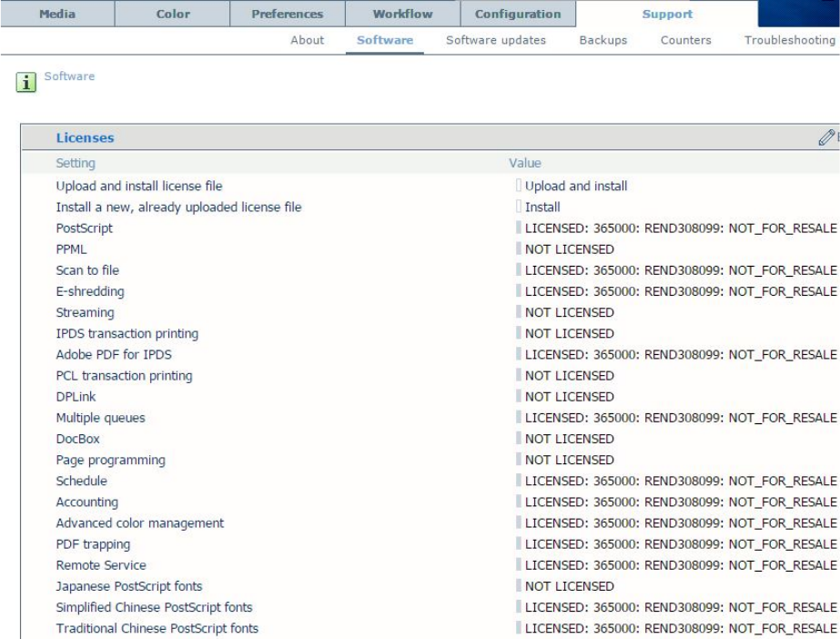Click the Value column header
The image size is (840, 639).
pyautogui.click(x=524, y=163)
